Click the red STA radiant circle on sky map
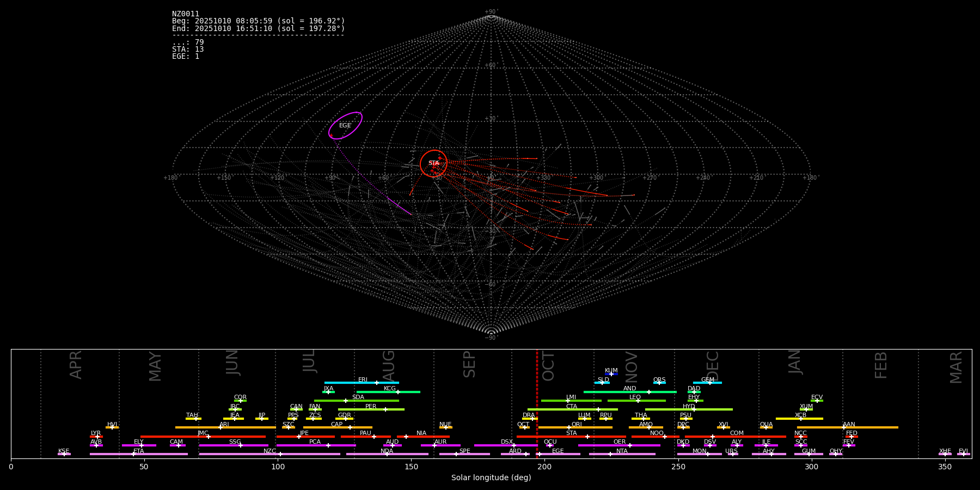The image size is (980, 490). click(x=433, y=163)
